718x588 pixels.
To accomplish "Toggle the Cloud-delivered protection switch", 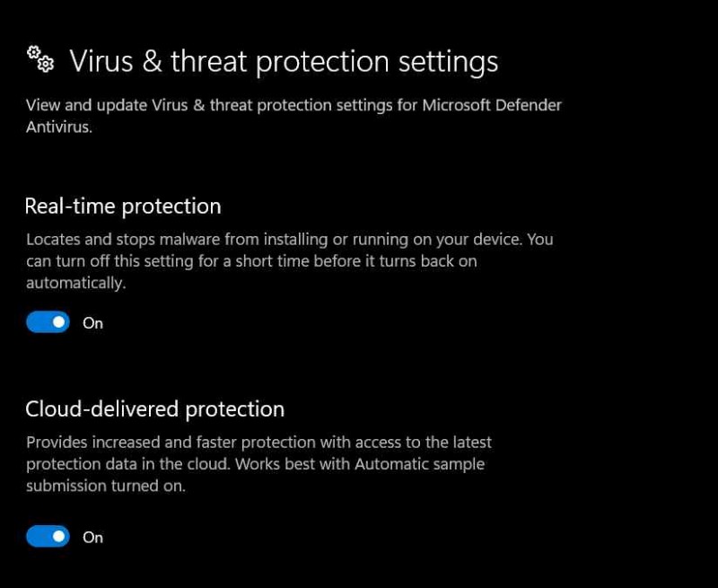I will [48, 536].
